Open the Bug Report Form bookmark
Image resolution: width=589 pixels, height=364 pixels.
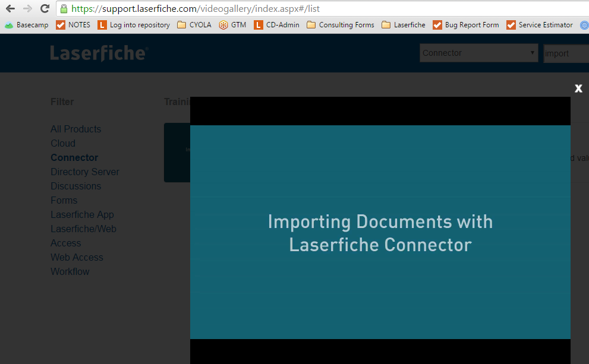click(x=466, y=25)
